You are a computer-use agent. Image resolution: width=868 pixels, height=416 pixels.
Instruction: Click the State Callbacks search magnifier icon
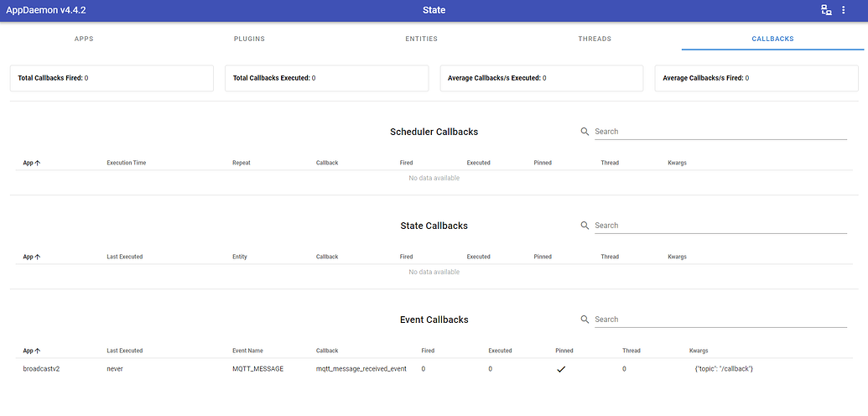[585, 226]
